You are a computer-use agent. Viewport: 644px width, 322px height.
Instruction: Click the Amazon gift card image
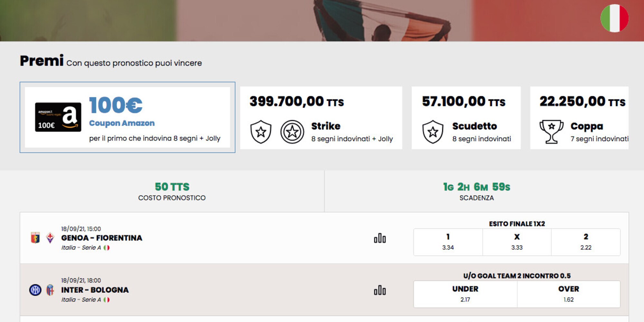tap(58, 117)
